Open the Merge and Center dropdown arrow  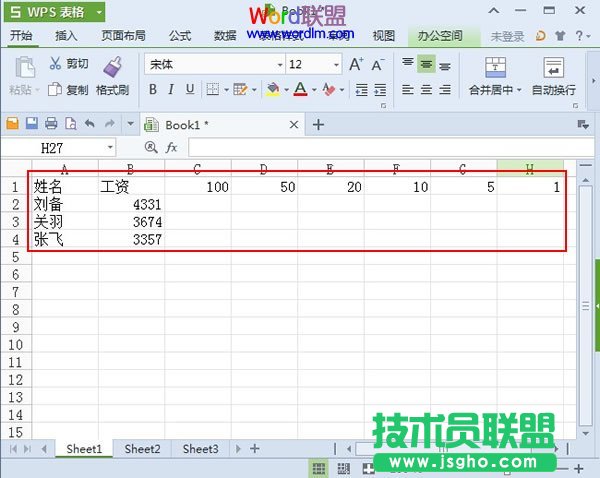(519, 90)
